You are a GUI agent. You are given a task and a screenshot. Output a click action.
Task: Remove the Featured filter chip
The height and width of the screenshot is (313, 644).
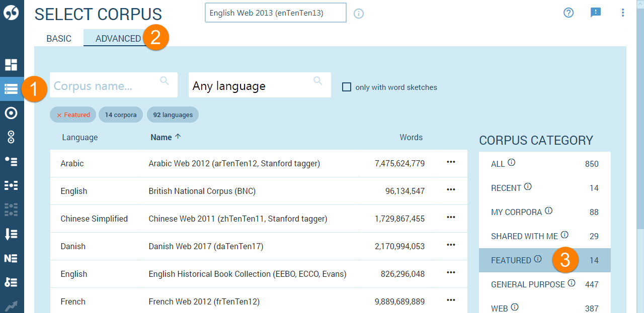click(x=59, y=115)
